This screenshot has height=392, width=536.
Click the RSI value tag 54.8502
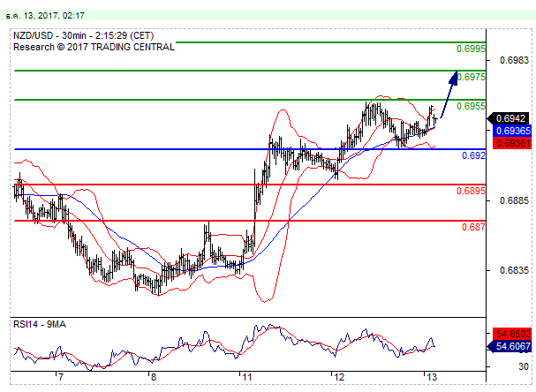click(512, 333)
